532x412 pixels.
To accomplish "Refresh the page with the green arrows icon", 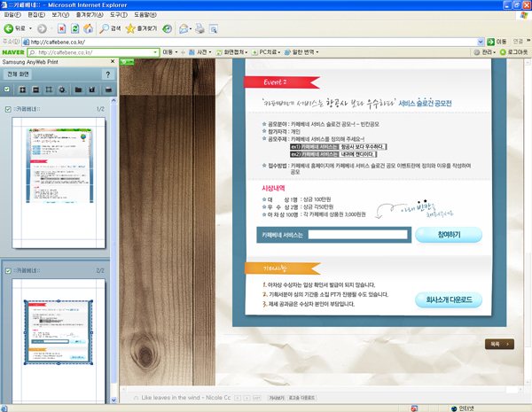I will point(75,29).
